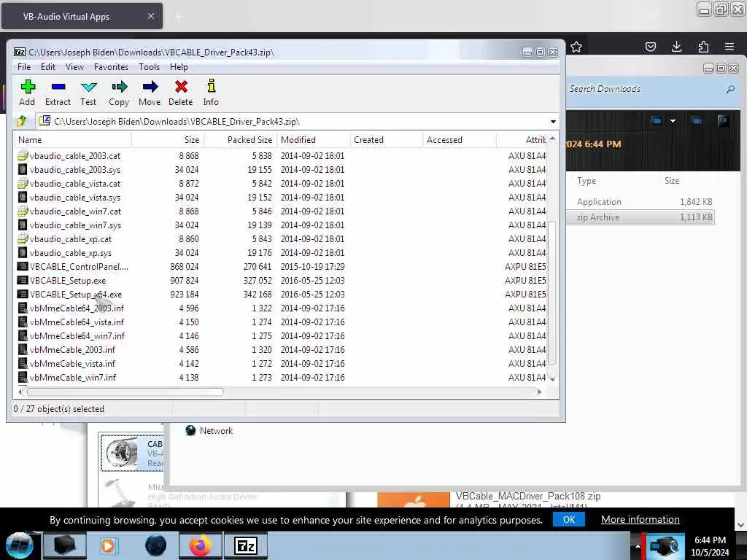Open the Info toolbar icon
Image resolution: width=747 pixels, height=560 pixels.
pos(211,93)
